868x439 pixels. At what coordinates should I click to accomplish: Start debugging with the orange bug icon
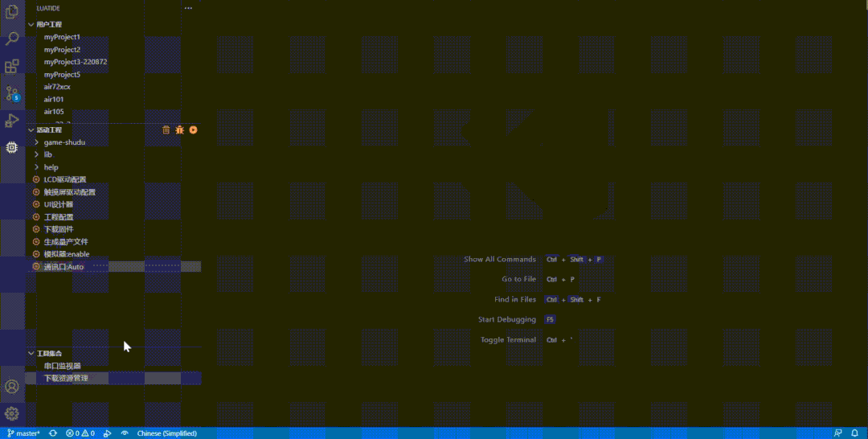click(x=179, y=130)
